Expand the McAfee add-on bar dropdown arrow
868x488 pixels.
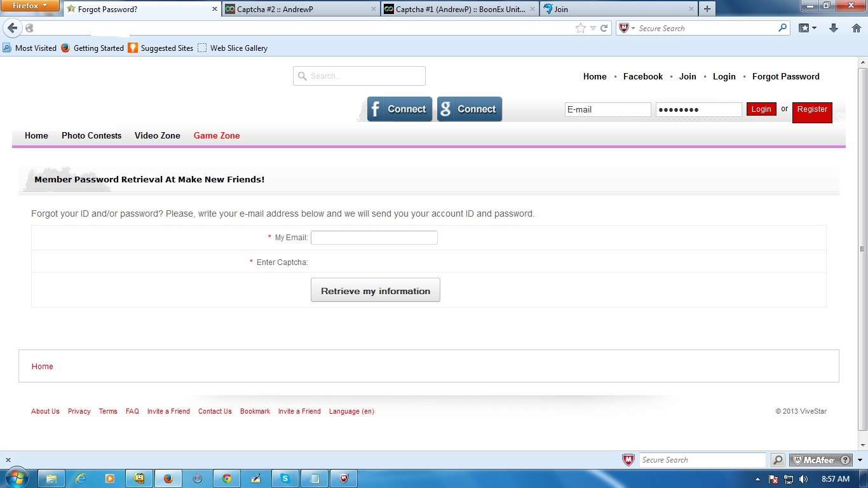click(860, 460)
